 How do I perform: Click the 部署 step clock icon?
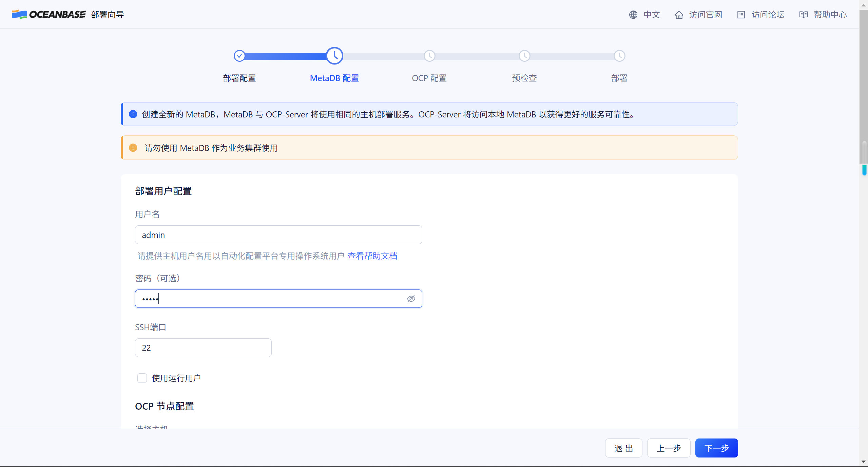pyautogui.click(x=619, y=56)
